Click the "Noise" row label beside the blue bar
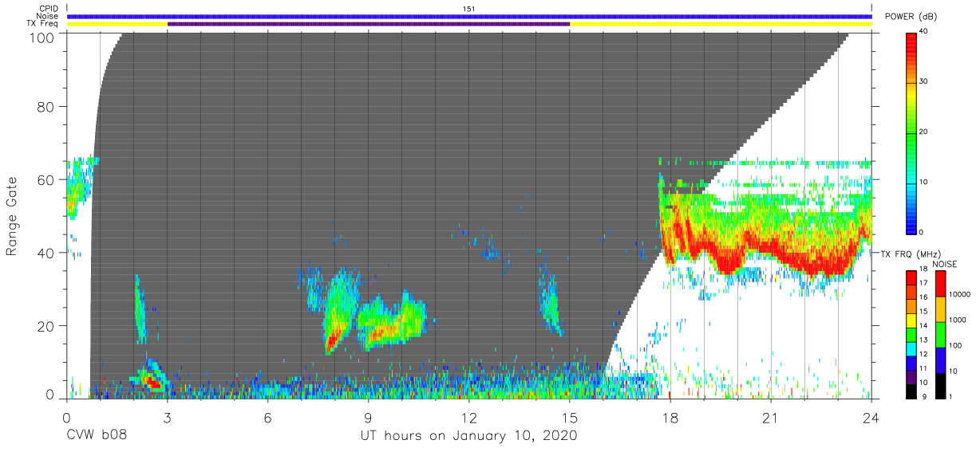980x452 pixels. click(48, 16)
